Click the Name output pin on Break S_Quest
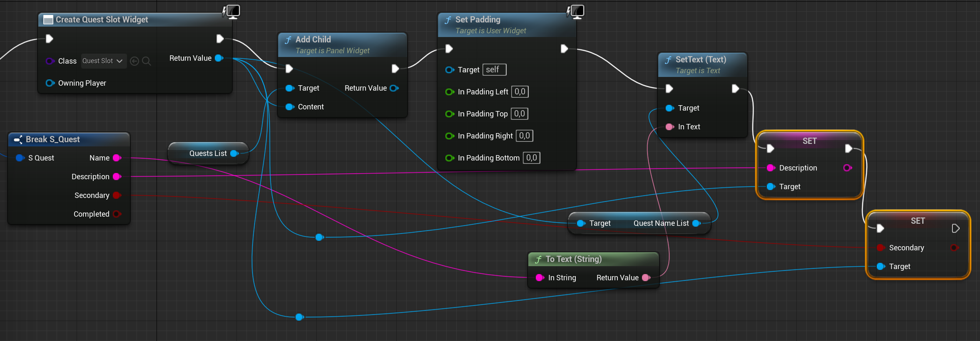The image size is (980, 341). pyautogui.click(x=117, y=158)
